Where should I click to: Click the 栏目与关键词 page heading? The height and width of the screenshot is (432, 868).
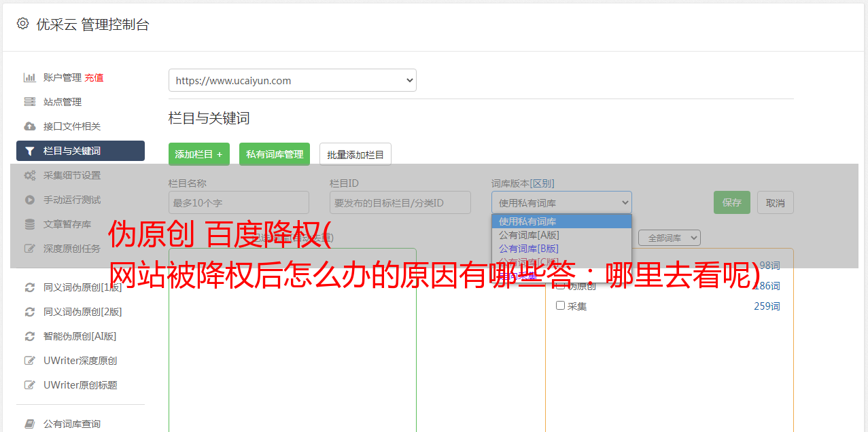(x=209, y=118)
